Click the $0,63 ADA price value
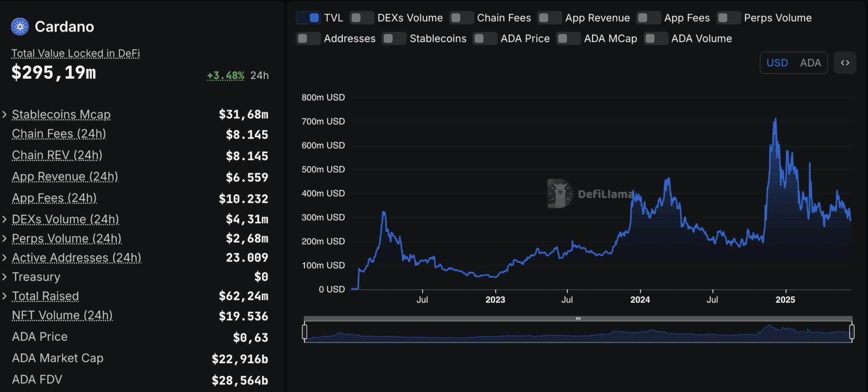868x392 pixels. [x=251, y=337]
